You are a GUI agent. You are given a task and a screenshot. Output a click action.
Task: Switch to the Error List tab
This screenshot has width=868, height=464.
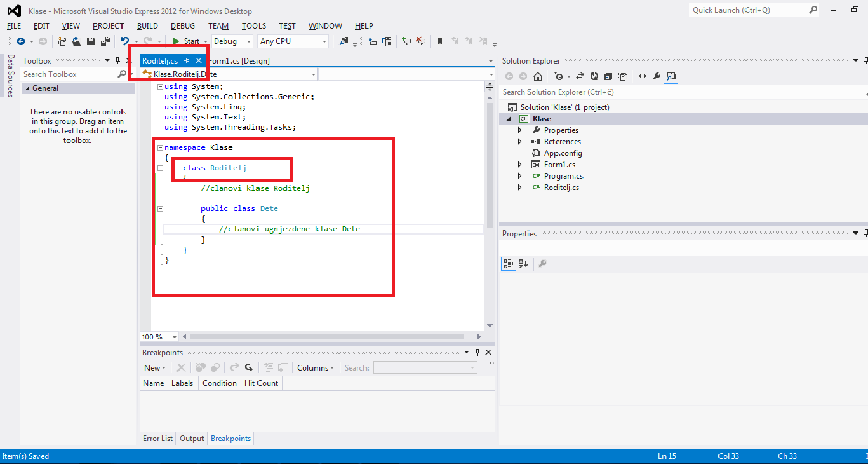pos(157,439)
